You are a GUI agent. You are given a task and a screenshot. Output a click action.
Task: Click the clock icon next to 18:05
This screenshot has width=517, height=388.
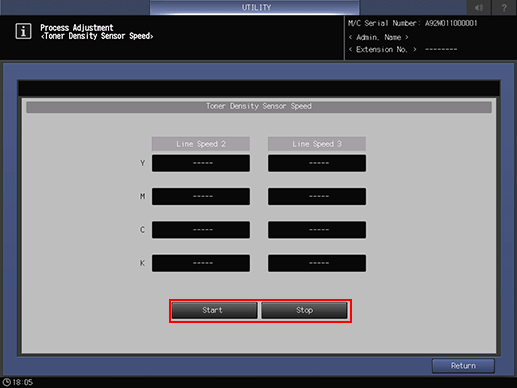pos(6,382)
